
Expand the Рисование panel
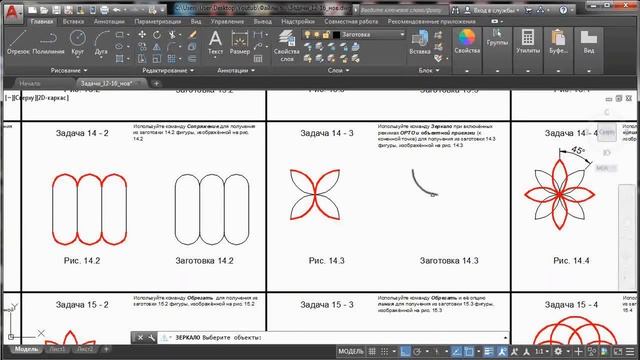69,71
